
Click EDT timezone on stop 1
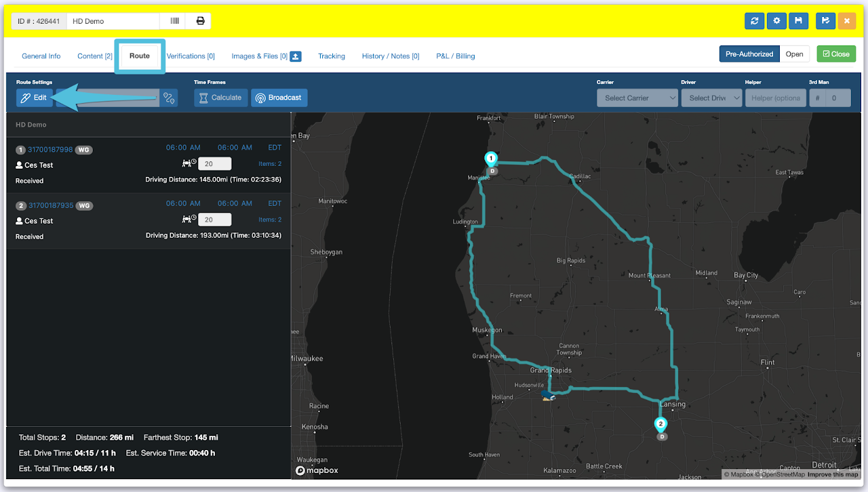[275, 147]
